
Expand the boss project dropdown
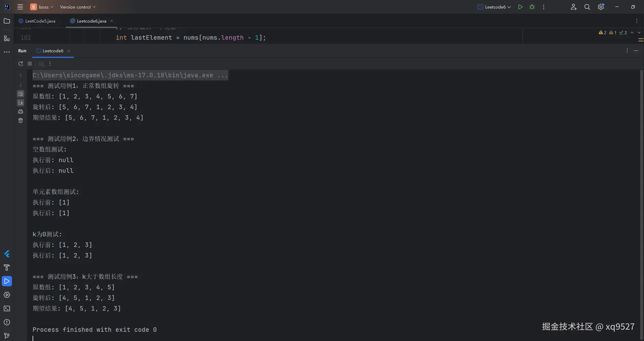click(x=42, y=7)
